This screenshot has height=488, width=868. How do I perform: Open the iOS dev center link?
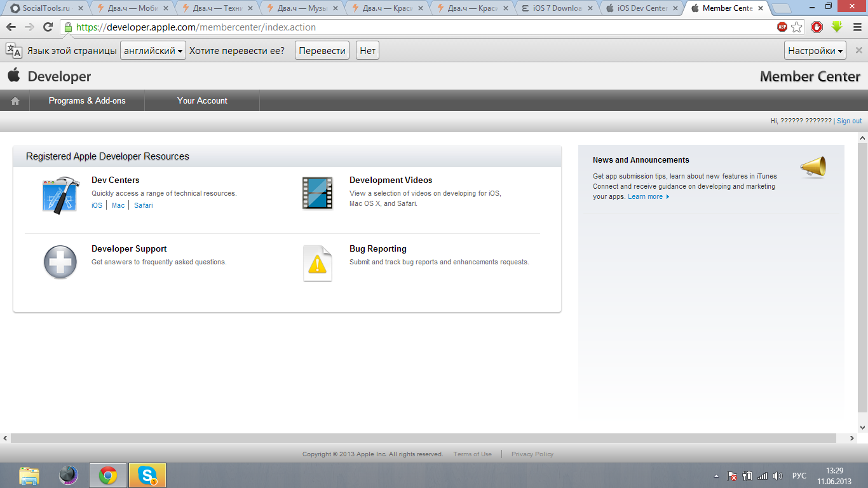click(x=97, y=205)
